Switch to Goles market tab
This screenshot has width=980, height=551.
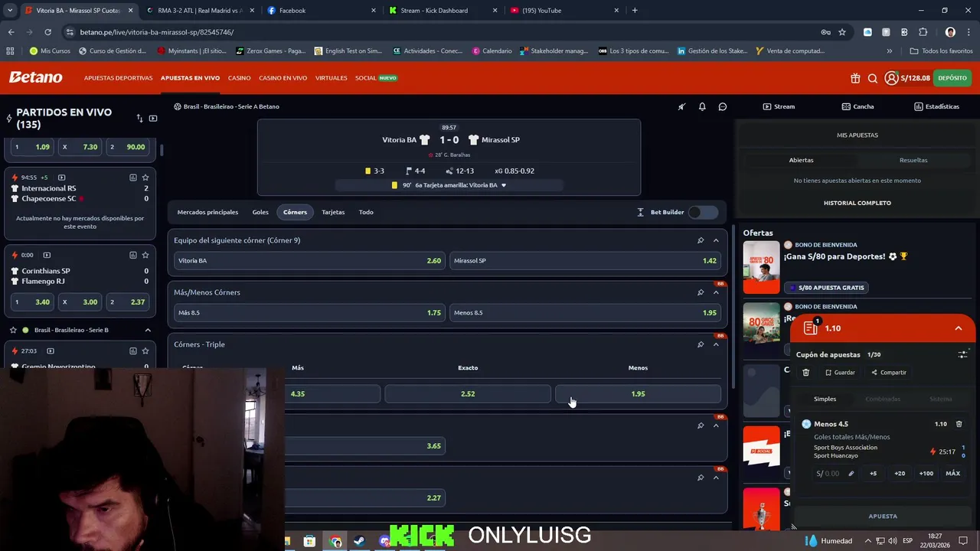[x=260, y=212]
